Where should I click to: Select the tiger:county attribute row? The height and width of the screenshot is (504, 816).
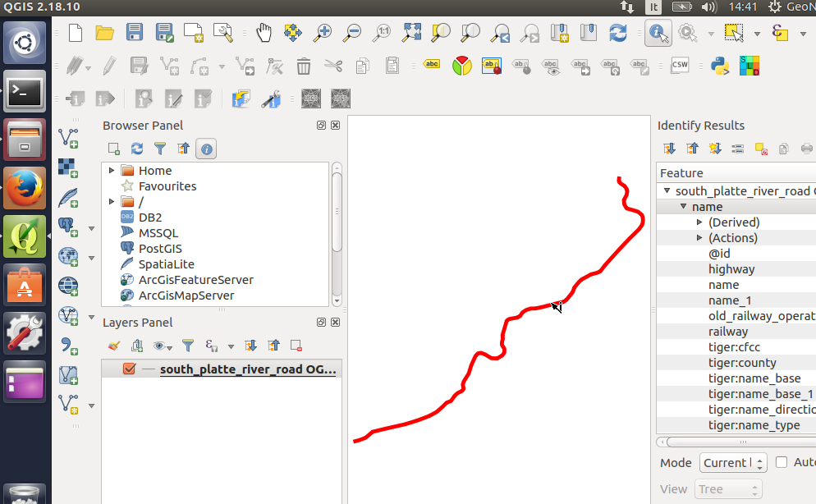pyautogui.click(x=741, y=363)
